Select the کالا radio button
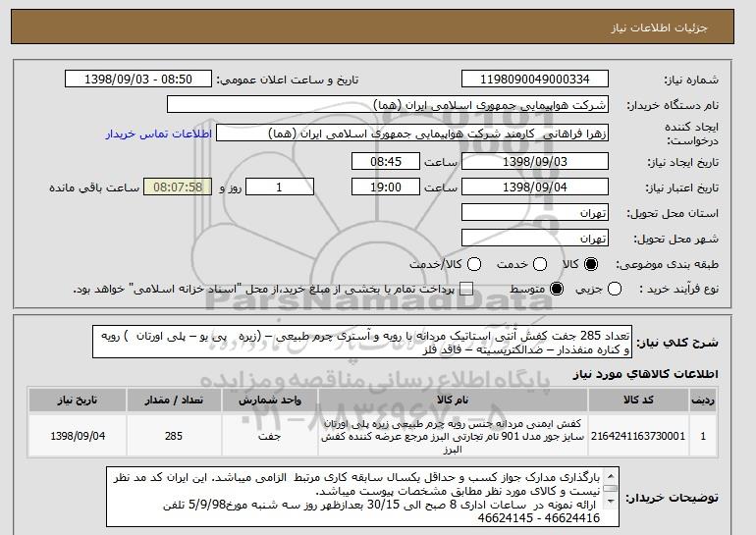The image size is (756, 535). (591, 264)
